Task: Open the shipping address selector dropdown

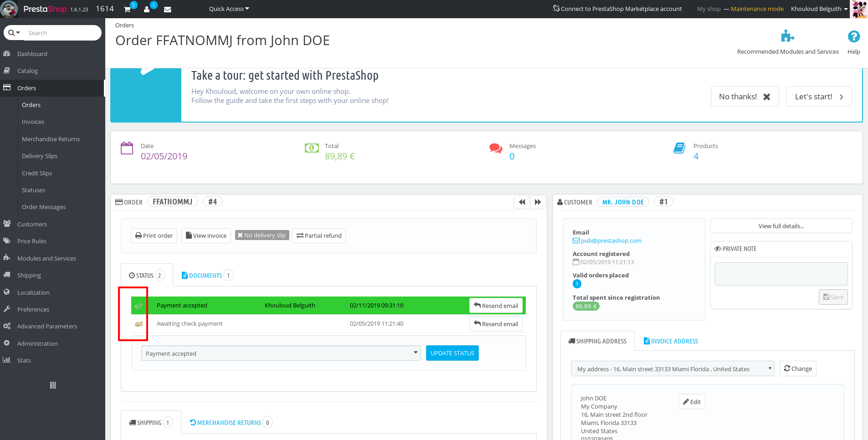Action: pyautogui.click(x=673, y=368)
